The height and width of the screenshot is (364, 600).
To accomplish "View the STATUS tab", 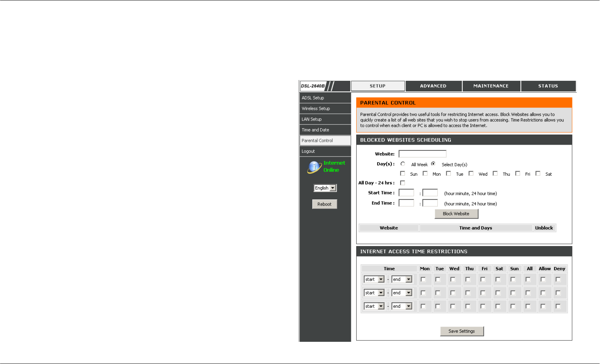I will pos(548,86).
